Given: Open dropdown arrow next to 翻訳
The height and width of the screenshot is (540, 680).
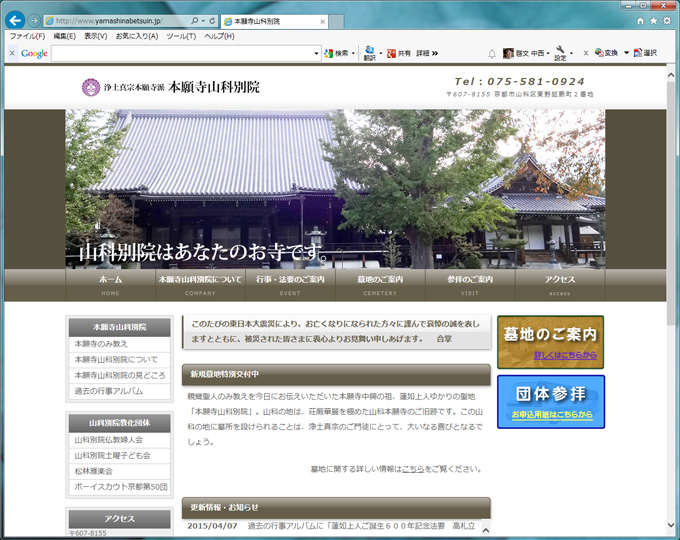Looking at the screenshot, I should pyautogui.click(x=381, y=53).
